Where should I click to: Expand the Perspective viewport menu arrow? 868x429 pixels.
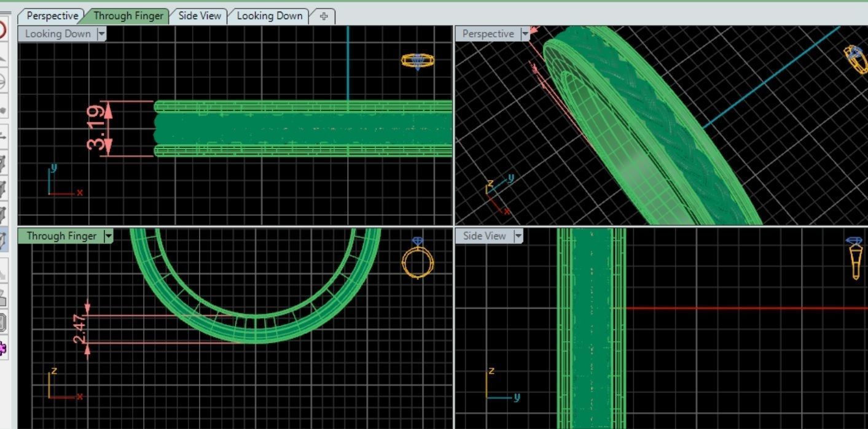click(525, 34)
